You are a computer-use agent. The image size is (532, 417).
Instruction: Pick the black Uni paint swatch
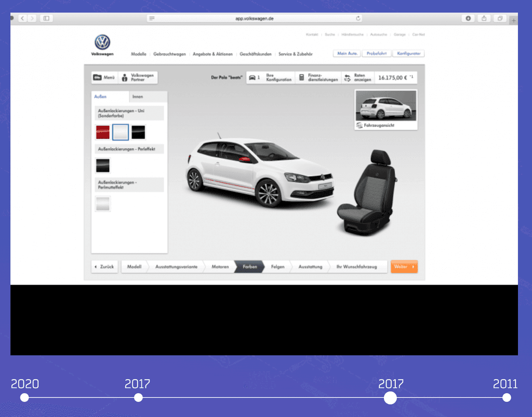pyautogui.click(x=138, y=132)
